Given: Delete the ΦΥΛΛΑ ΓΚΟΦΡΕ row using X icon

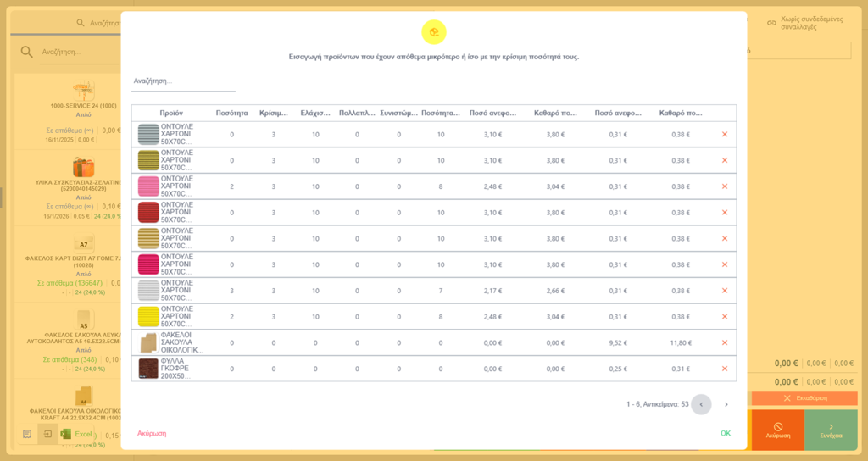Looking at the screenshot, I should point(724,369).
